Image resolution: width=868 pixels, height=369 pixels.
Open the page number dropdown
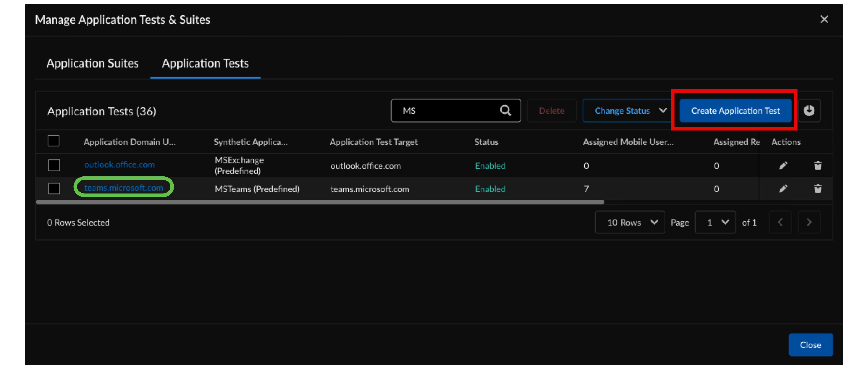pyautogui.click(x=715, y=222)
